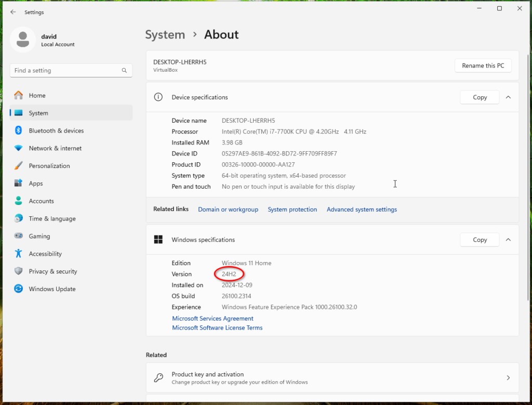
Task: Open Advanced system settings link
Action: coord(362,210)
